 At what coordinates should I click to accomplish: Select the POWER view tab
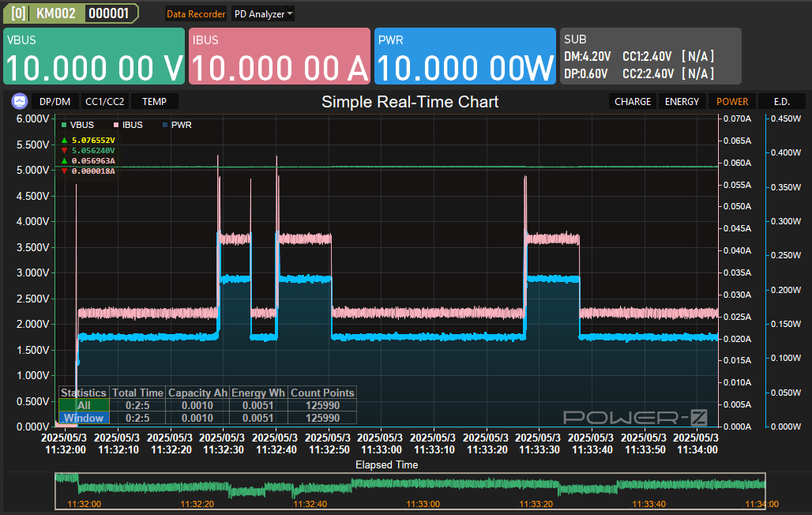pyautogui.click(x=732, y=101)
